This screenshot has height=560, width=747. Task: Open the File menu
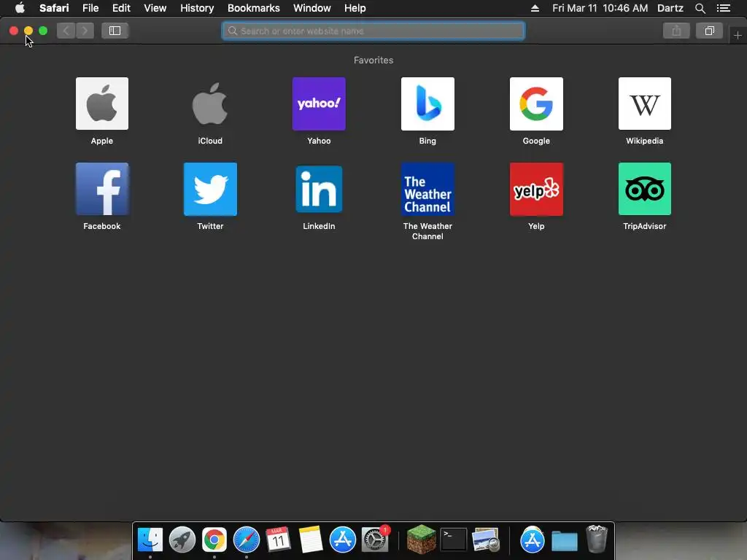pyautogui.click(x=90, y=8)
